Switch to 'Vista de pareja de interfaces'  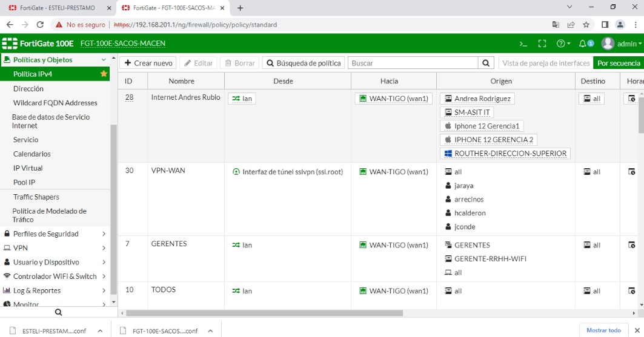545,63
